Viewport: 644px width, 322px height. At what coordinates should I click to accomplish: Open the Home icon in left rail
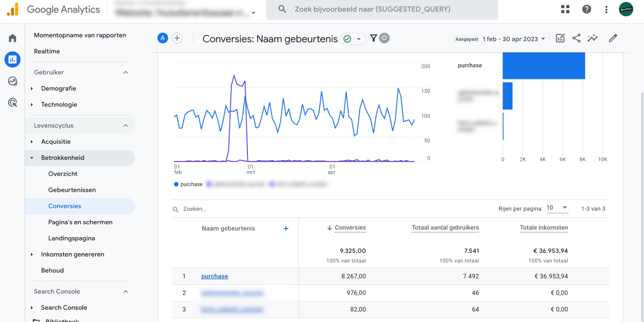tap(12, 38)
